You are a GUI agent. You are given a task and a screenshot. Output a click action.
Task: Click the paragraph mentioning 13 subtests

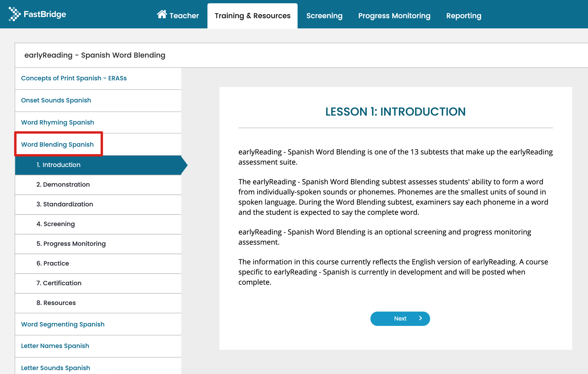point(395,157)
